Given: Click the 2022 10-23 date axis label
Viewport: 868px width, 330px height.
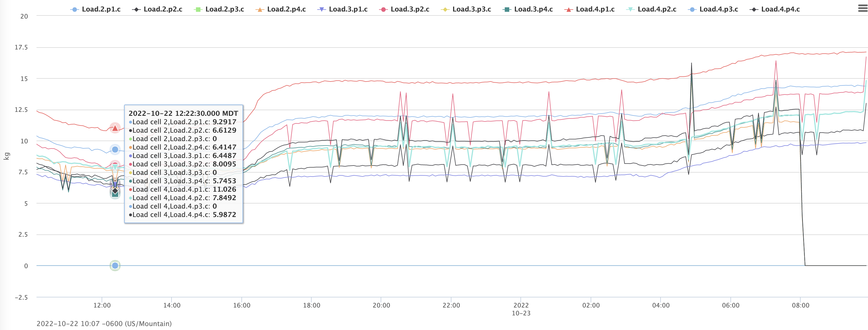Looking at the screenshot, I should click(x=521, y=309).
